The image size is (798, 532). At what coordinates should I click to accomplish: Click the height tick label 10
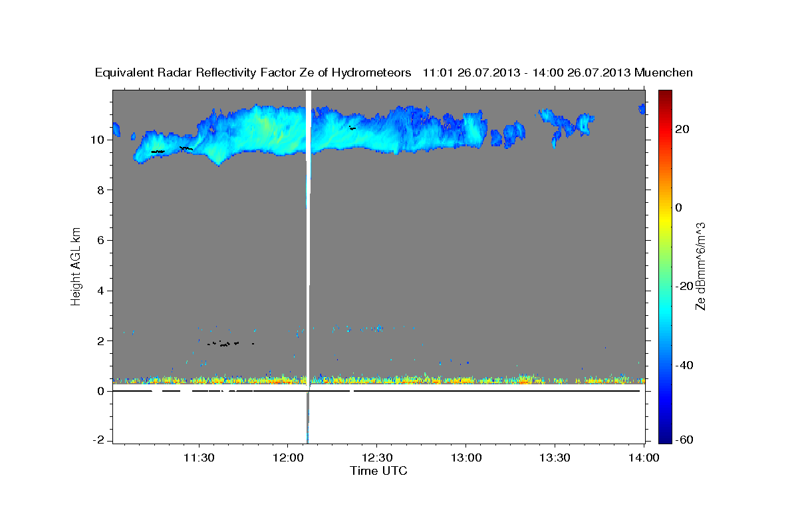[x=99, y=140]
